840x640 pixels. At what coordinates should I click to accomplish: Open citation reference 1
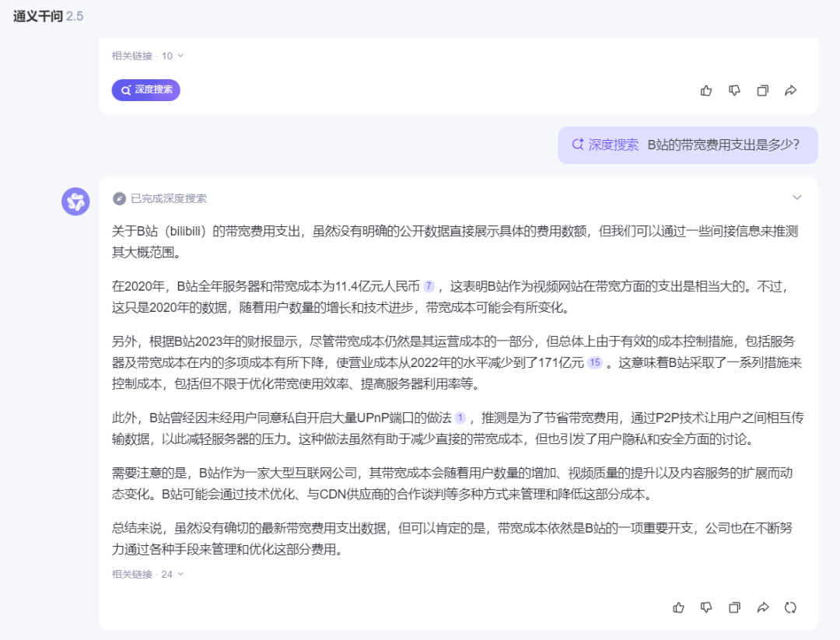click(x=460, y=418)
